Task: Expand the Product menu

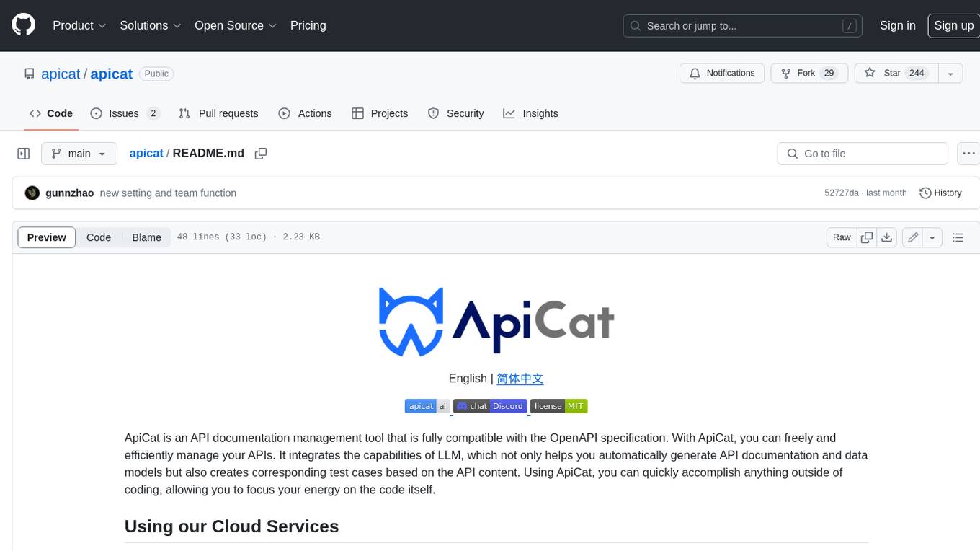Action: click(x=79, y=25)
